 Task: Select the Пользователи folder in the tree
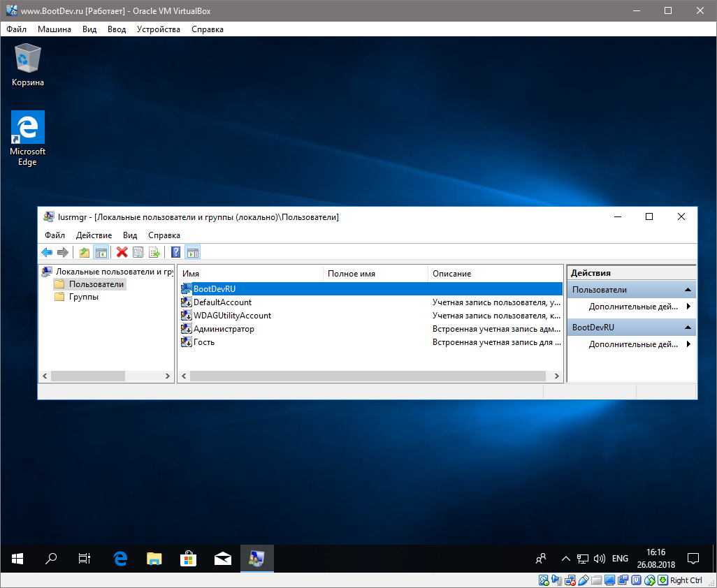pos(89,284)
